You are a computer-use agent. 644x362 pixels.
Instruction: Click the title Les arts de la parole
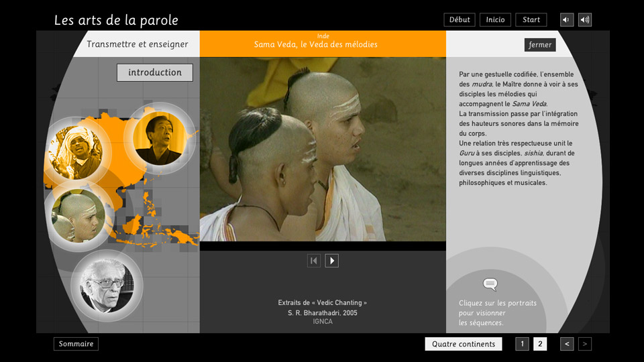[116, 20]
